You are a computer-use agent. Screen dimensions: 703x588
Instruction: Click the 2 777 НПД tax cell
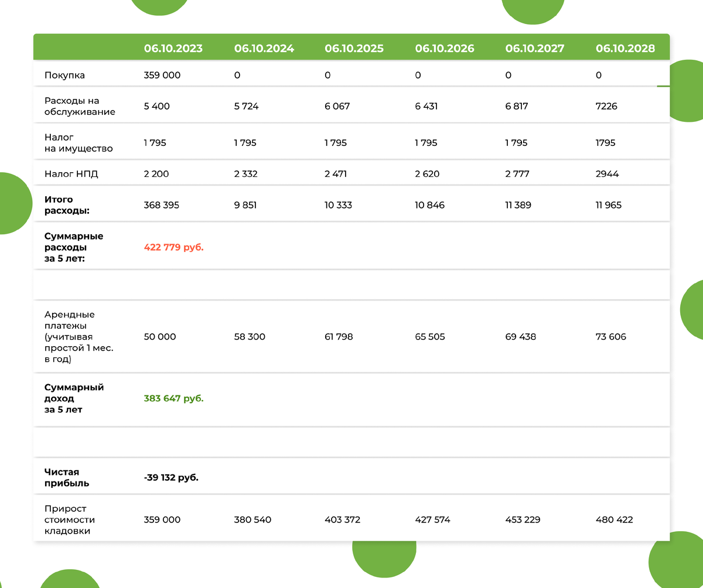tap(517, 174)
